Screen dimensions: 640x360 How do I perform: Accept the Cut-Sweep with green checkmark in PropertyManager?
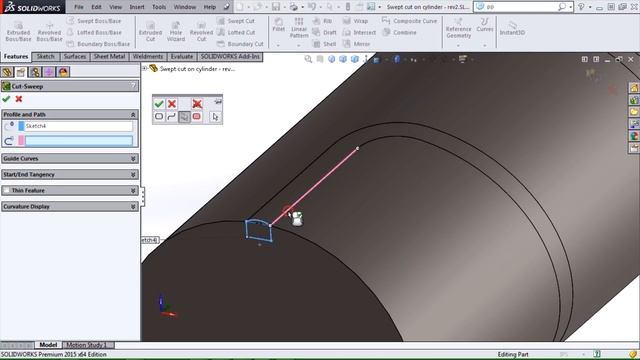[x=6, y=99]
